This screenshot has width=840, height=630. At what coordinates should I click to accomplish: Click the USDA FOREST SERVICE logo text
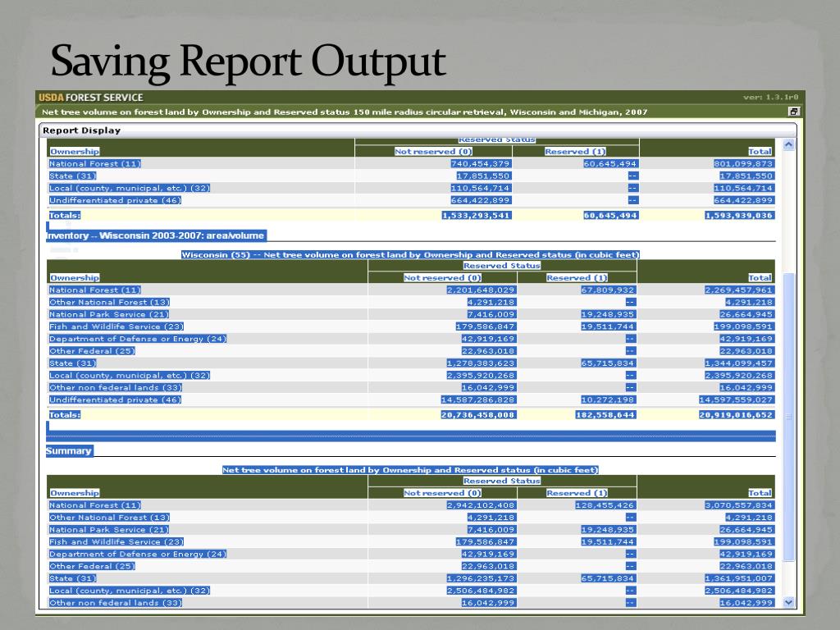click(x=90, y=98)
